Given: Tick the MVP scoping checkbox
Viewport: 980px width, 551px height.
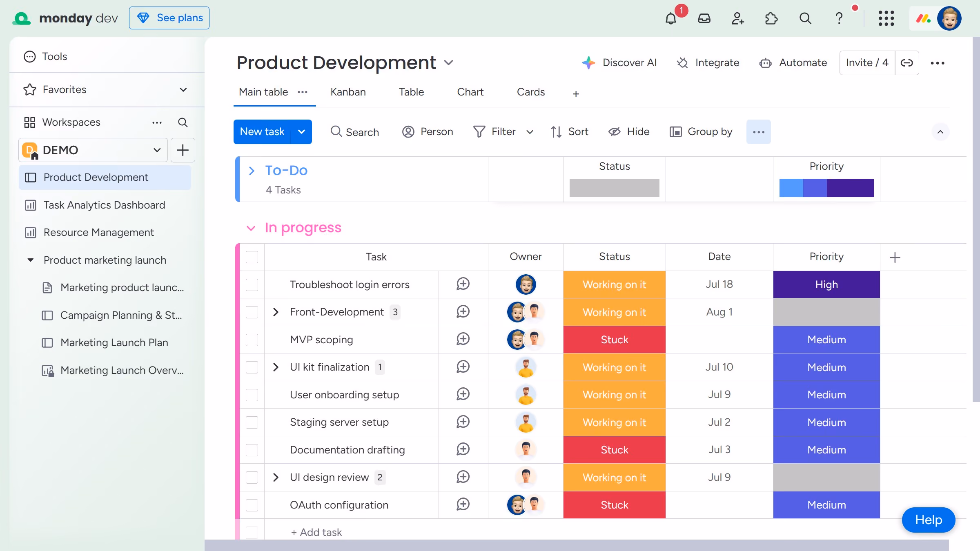Looking at the screenshot, I should click(252, 340).
